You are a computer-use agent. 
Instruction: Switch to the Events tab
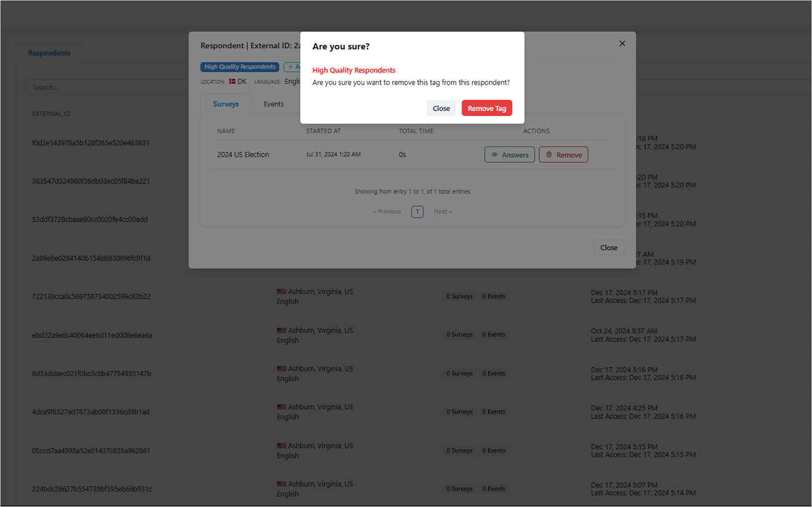point(273,104)
